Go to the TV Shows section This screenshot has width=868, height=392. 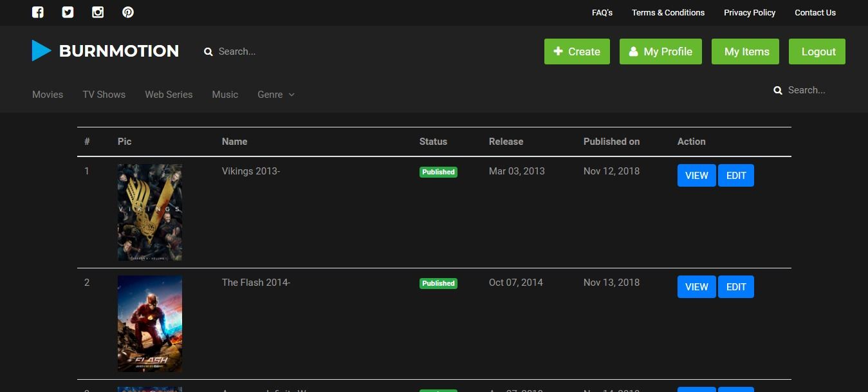point(104,94)
